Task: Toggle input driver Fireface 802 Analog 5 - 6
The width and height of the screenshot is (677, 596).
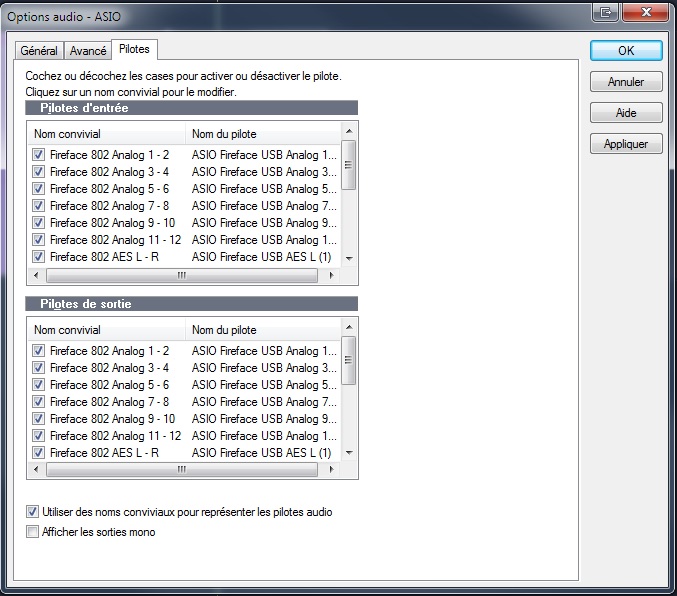Action: [38, 189]
